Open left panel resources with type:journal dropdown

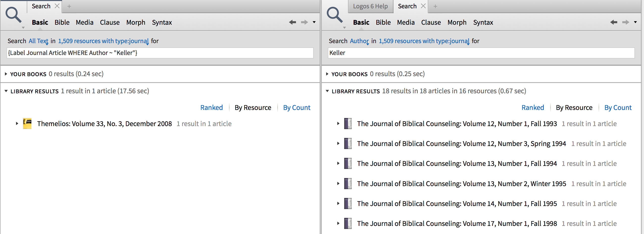click(x=103, y=41)
